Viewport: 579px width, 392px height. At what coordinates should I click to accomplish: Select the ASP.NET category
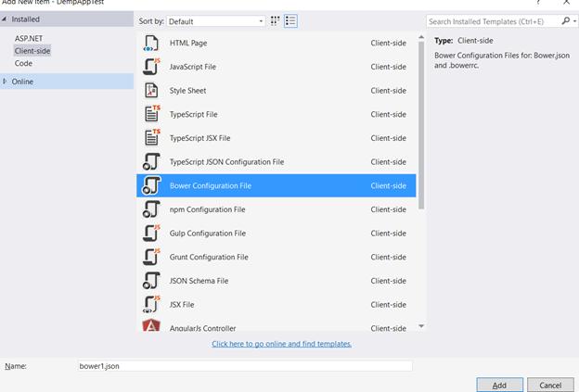(29, 38)
